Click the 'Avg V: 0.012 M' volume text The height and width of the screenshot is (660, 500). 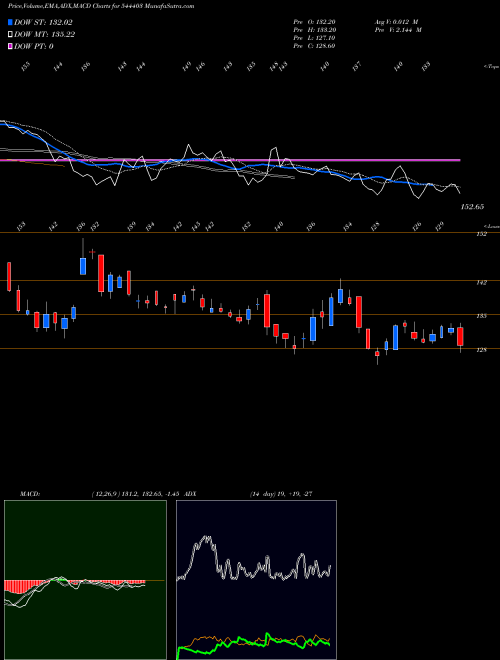pos(396,21)
